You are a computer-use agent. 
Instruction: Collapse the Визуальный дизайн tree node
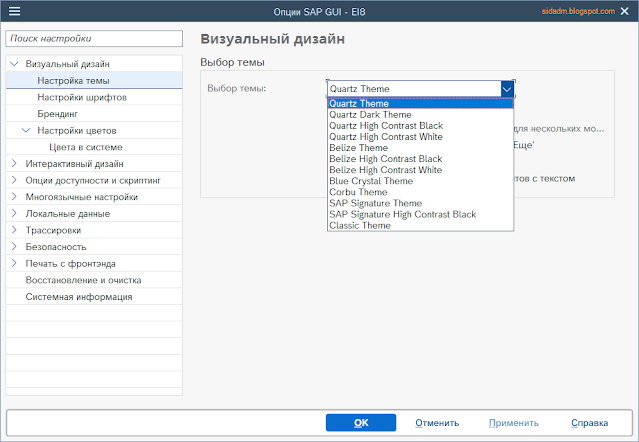[x=14, y=64]
